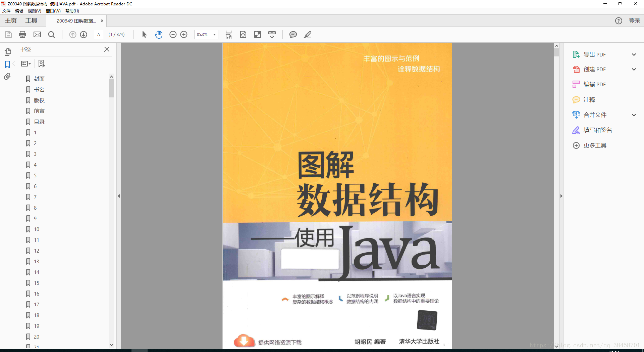Open the 帮助(H) menu
This screenshot has width=644, height=352.
[72, 11]
